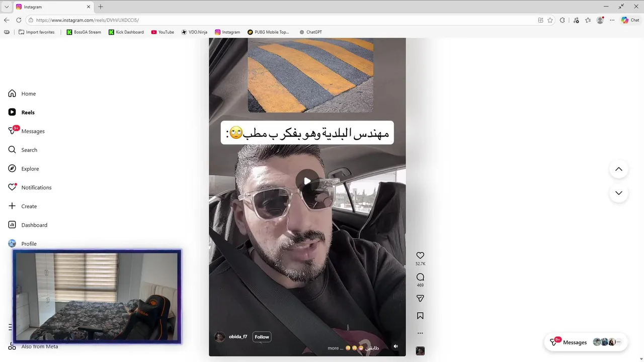Open reel more options ellipsis

point(420,333)
